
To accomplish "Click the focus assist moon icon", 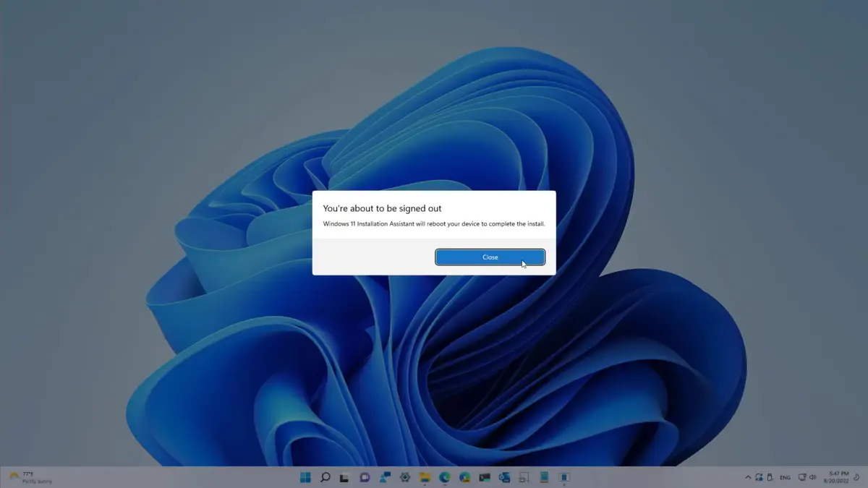I will point(856,477).
